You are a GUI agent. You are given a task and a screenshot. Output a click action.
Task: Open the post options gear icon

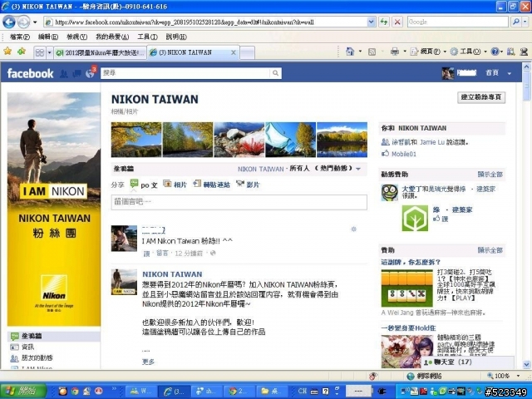(353, 229)
